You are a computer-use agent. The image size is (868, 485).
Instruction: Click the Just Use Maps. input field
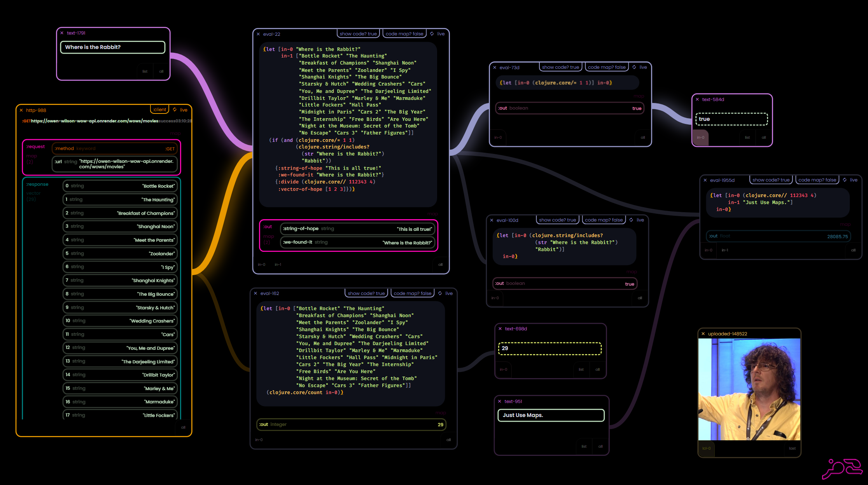[x=551, y=415]
